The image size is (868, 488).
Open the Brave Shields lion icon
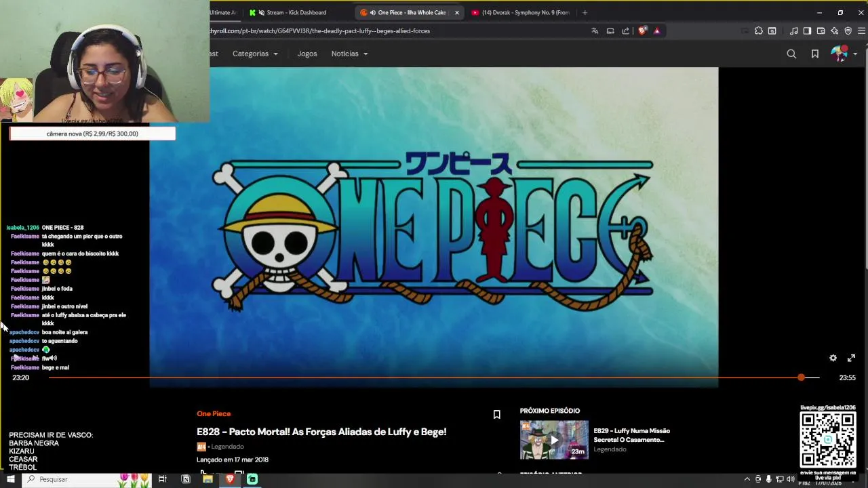642,30
